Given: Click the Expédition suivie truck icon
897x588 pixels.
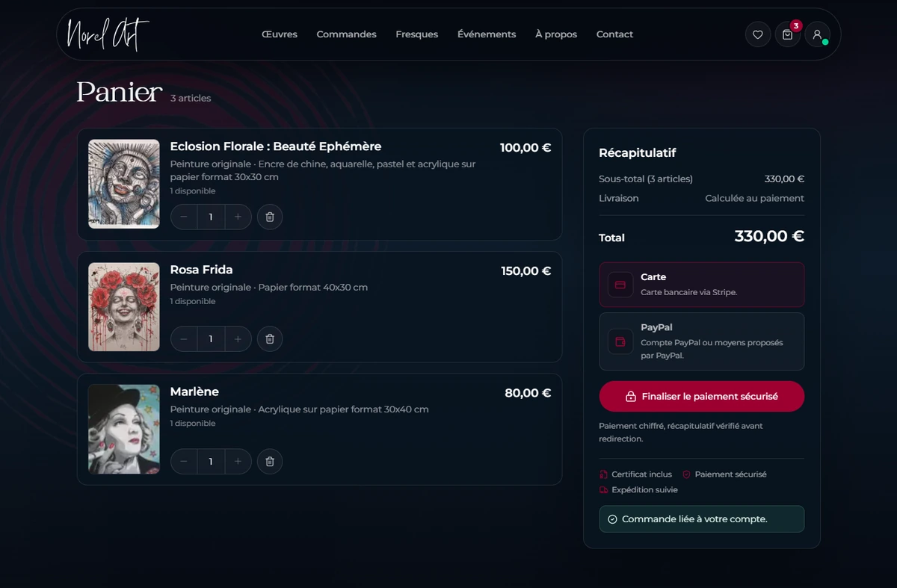Looking at the screenshot, I should pos(603,490).
